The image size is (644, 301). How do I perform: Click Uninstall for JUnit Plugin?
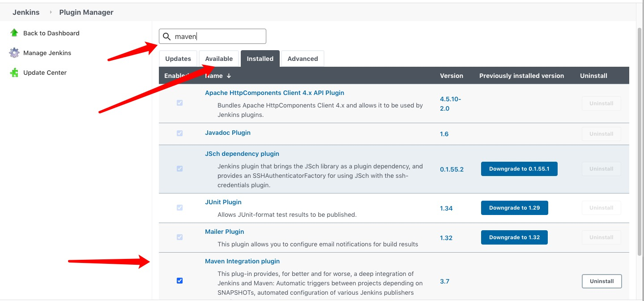tap(601, 208)
